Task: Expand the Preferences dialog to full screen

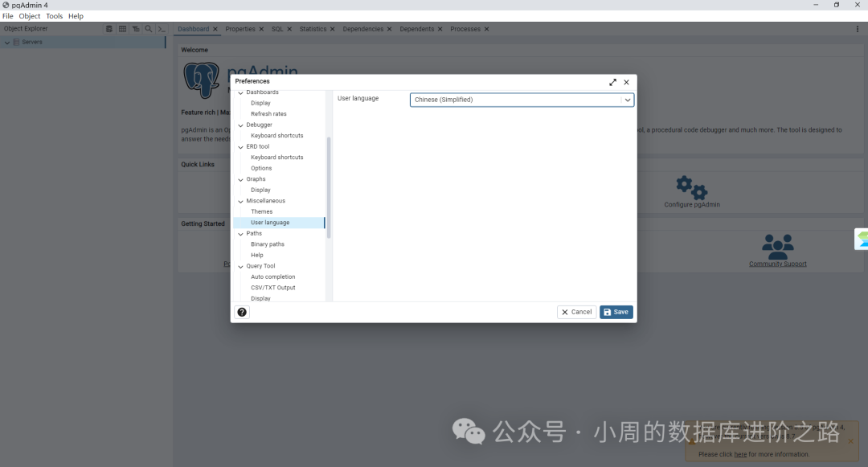Action: [612, 82]
